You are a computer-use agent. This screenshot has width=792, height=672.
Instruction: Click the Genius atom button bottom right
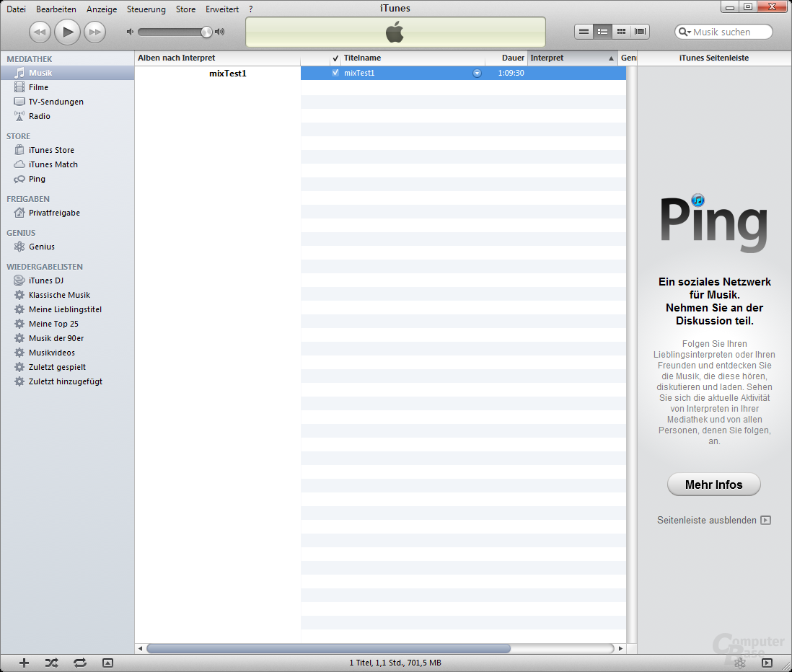(x=739, y=663)
